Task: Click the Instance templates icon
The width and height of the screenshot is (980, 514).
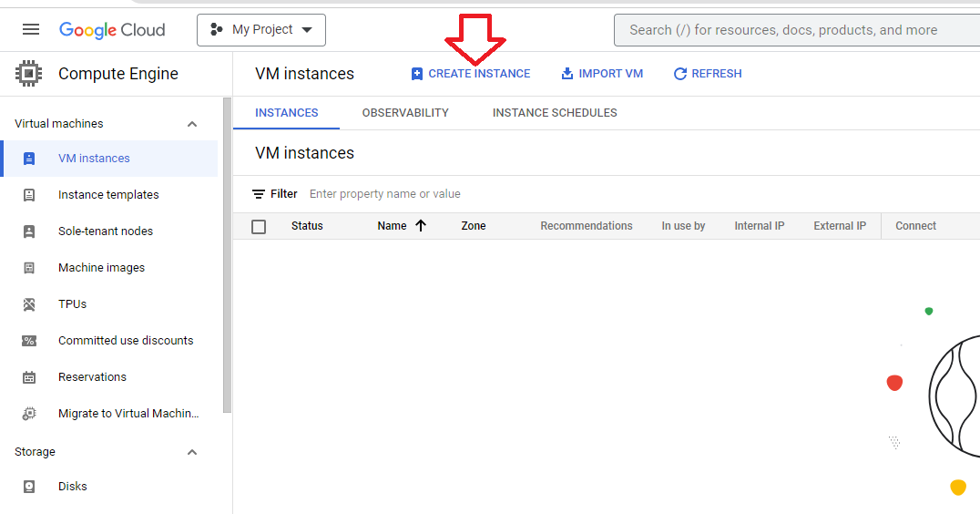Action: click(29, 195)
